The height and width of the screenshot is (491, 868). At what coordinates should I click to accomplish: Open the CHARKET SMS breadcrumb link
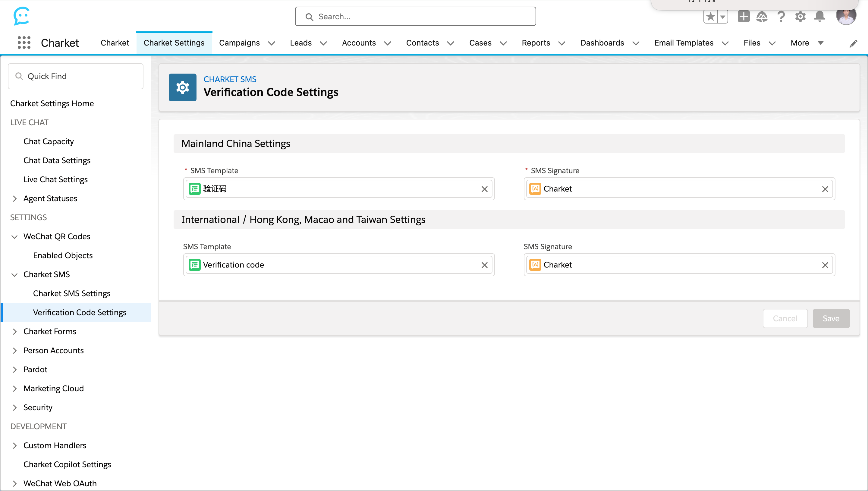230,79
